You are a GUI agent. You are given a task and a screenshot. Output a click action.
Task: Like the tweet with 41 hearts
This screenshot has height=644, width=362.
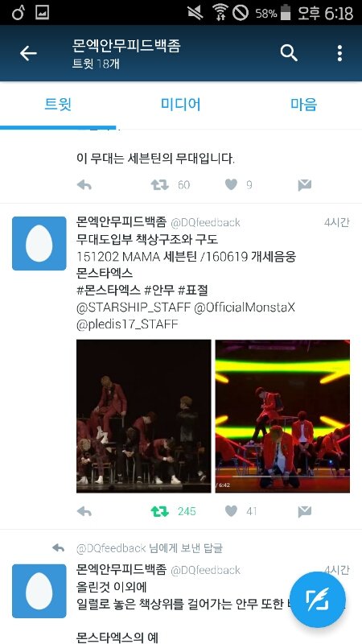[231, 511]
